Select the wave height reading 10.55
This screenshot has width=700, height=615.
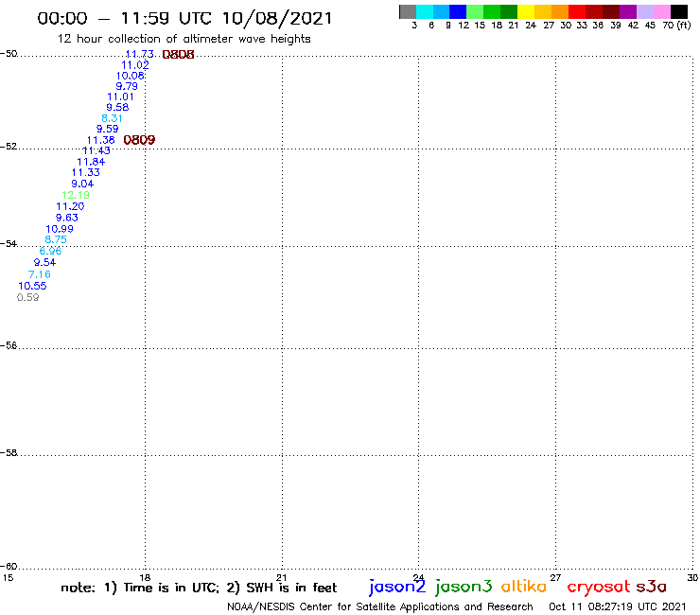(x=32, y=286)
